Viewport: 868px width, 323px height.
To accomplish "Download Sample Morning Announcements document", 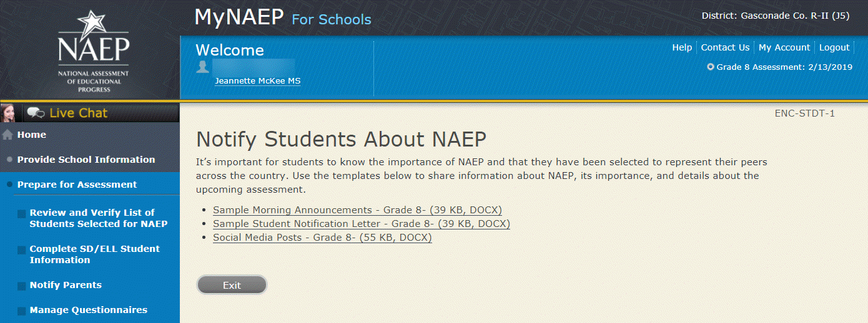I will (357, 210).
